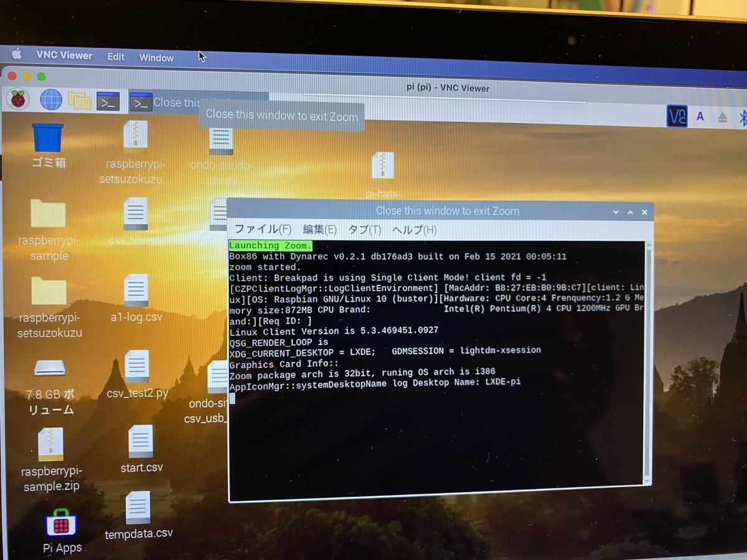Select the 'Close this…' terminal taskbar entry
The image size is (747, 560).
click(198, 103)
